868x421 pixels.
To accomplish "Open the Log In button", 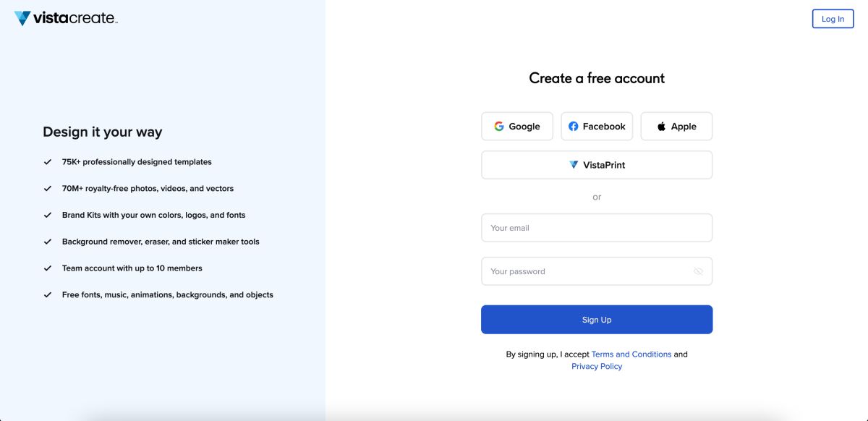I will pyautogui.click(x=833, y=19).
